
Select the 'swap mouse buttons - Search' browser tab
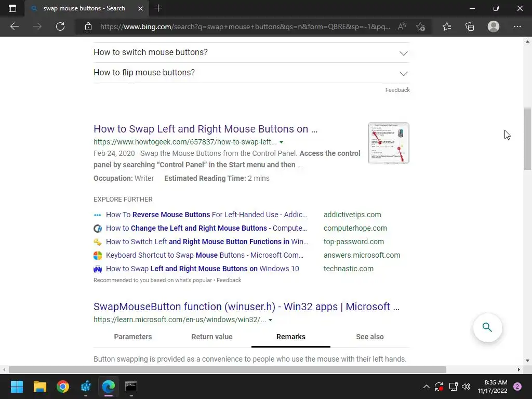click(87, 8)
